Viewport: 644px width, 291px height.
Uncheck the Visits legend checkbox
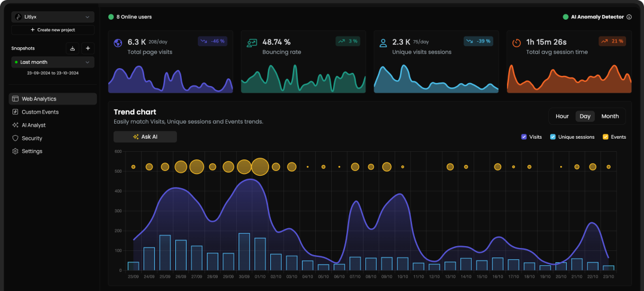524,137
